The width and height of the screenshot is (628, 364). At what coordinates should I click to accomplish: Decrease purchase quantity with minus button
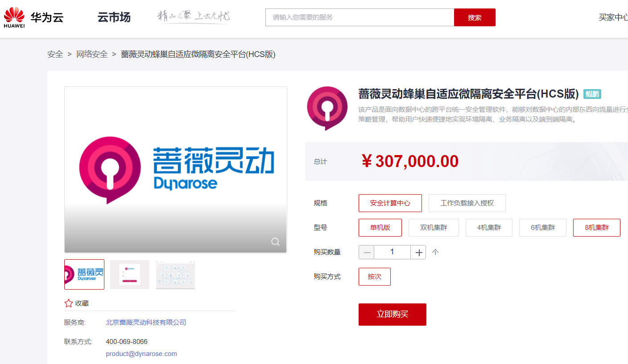coord(367,252)
